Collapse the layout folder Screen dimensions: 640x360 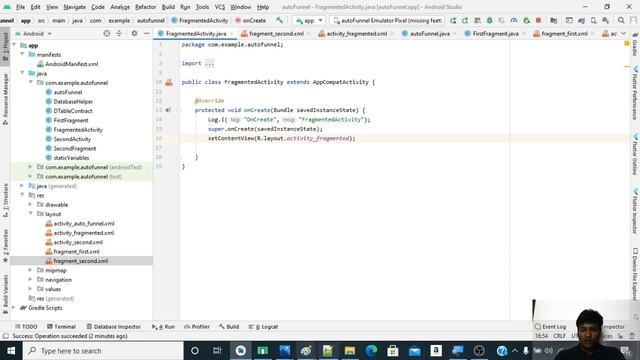(x=30, y=214)
